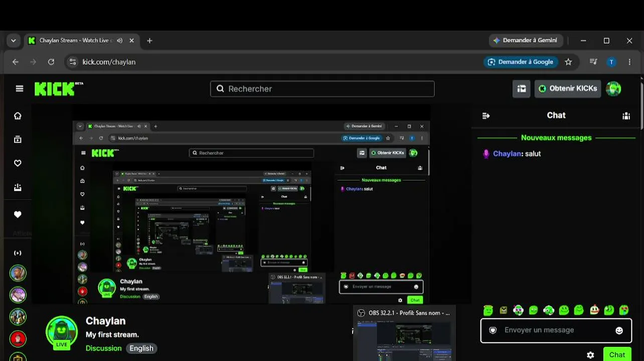Open the red avatar channel in sidebar
Image resolution: width=644 pixels, height=361 pixels.
[18, 339]
